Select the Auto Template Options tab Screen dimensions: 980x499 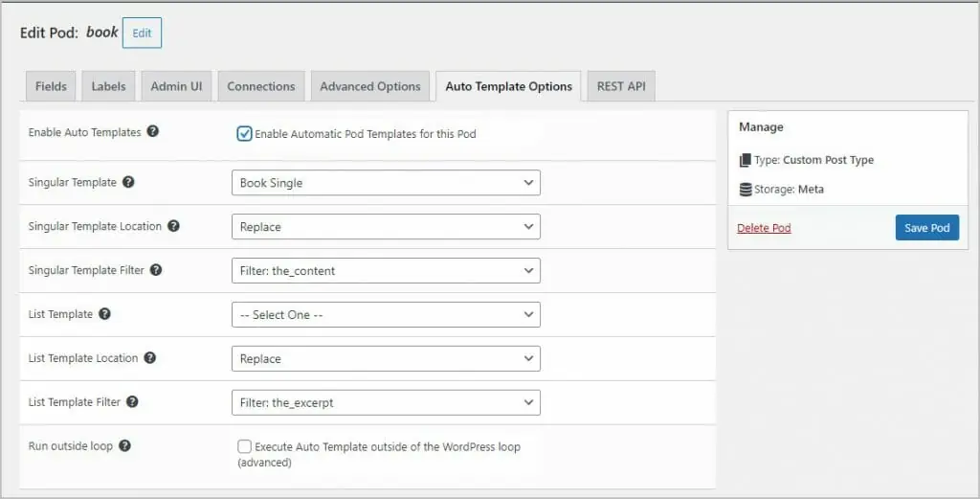point(509,86)
